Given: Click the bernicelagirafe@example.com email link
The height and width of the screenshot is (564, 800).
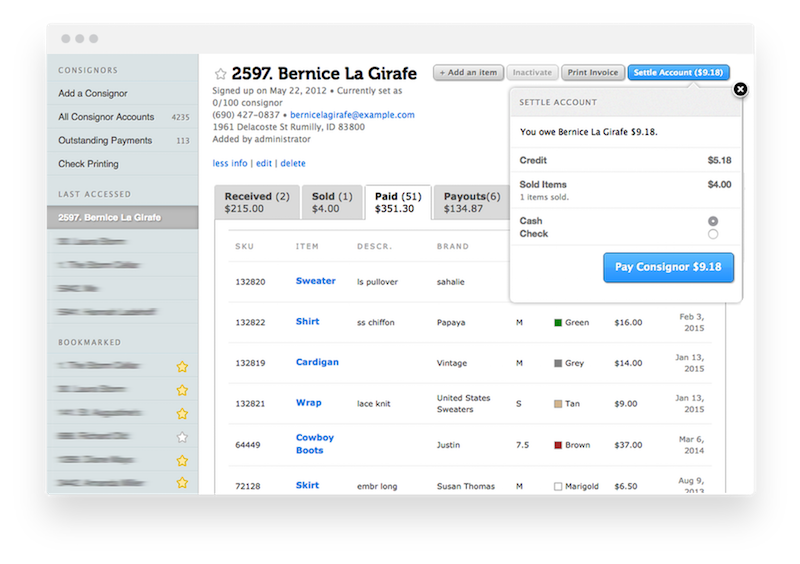Looking at the screenshot, I should (353, 115).
